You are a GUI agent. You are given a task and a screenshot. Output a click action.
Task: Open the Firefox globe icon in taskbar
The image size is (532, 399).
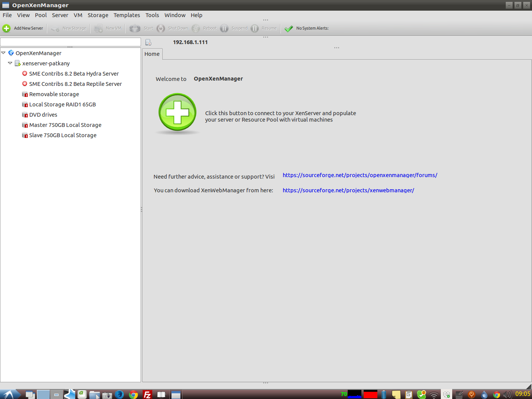point(119,394)
